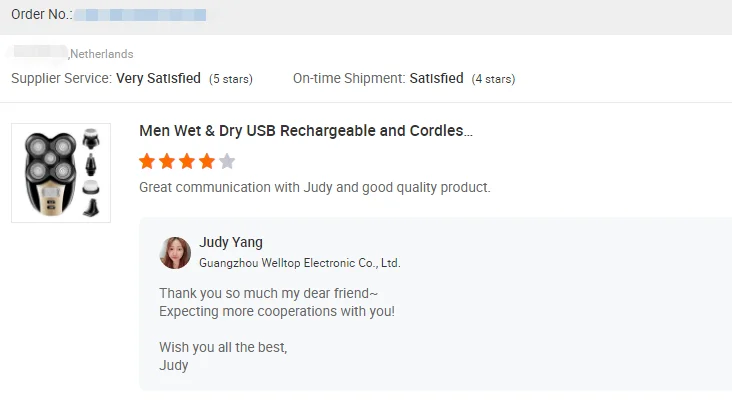Open Guangzhou Welltop Electronic Co., Ltd. company link
Screen dimensions: 732x409
pos(299,263)
